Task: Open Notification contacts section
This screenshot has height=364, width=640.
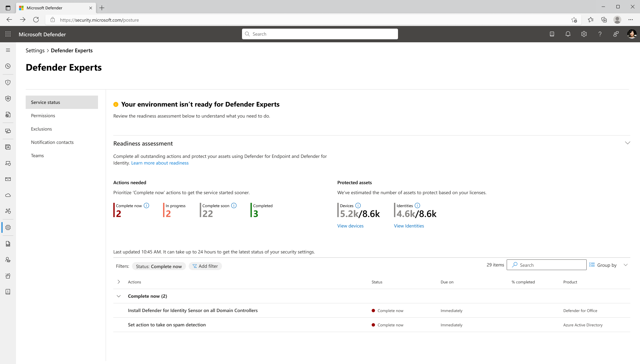Action: click(x=52, y=142)
